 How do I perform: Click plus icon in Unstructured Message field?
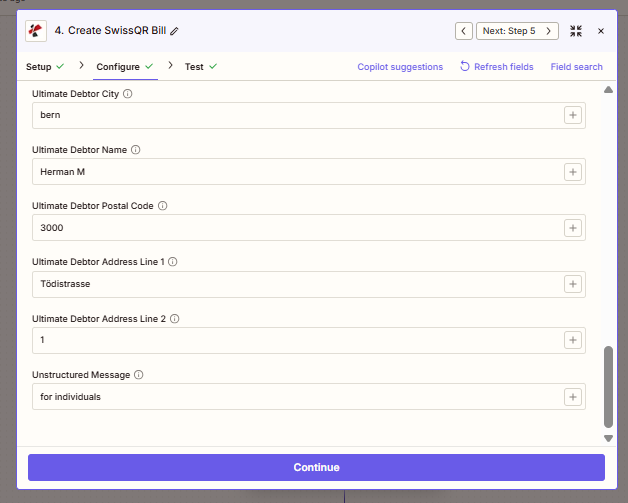573,397
